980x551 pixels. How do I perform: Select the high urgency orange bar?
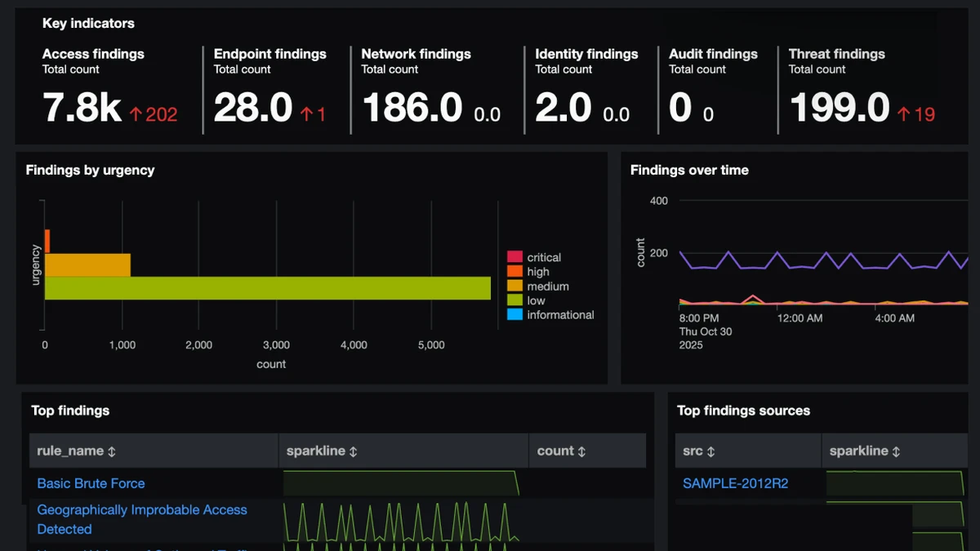(47, 242)
